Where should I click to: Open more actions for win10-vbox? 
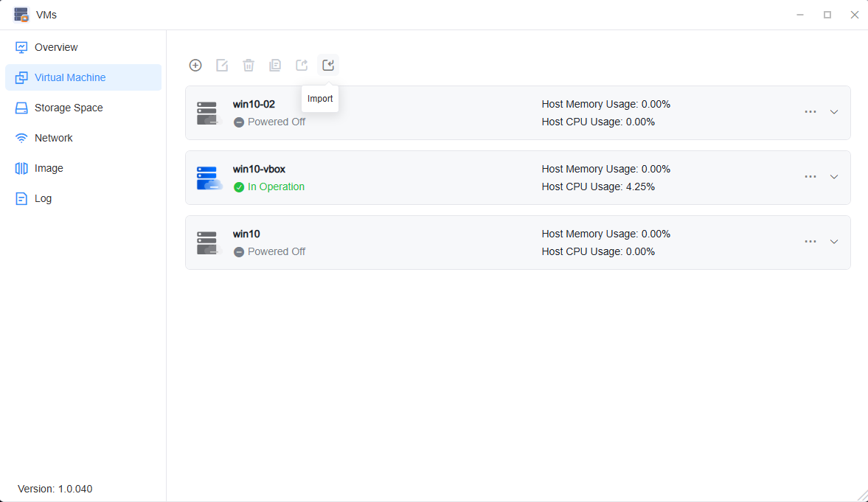tap(810, 177)
